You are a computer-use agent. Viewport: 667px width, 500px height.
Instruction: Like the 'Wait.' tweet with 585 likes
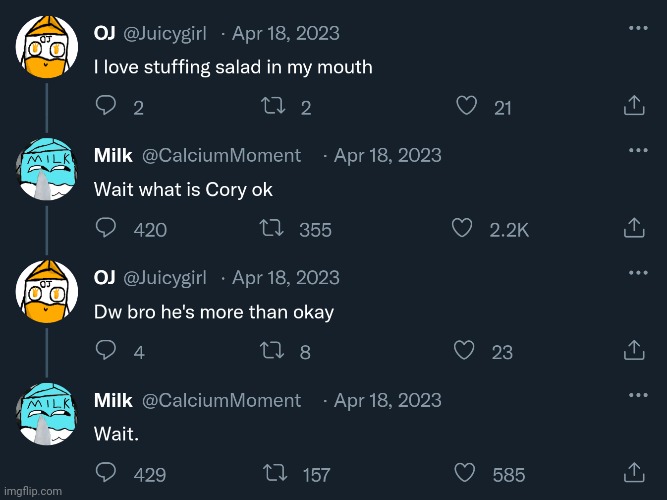tap(464, 474)
